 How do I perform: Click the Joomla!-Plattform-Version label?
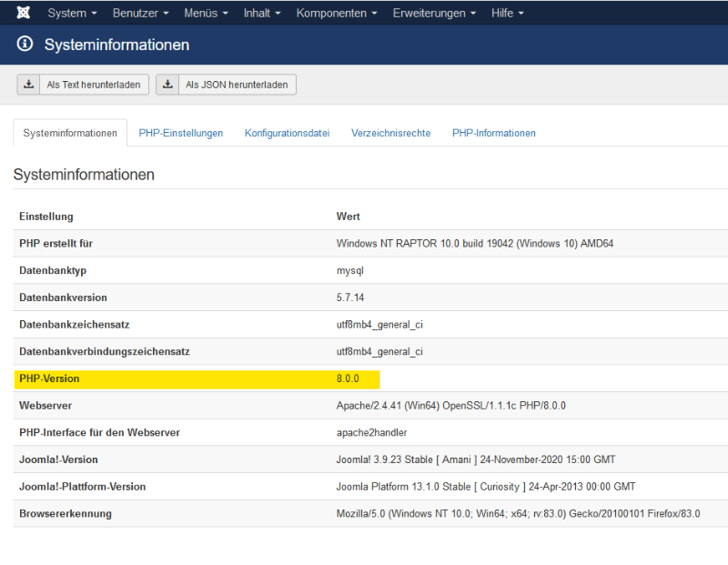pos(82,486)
